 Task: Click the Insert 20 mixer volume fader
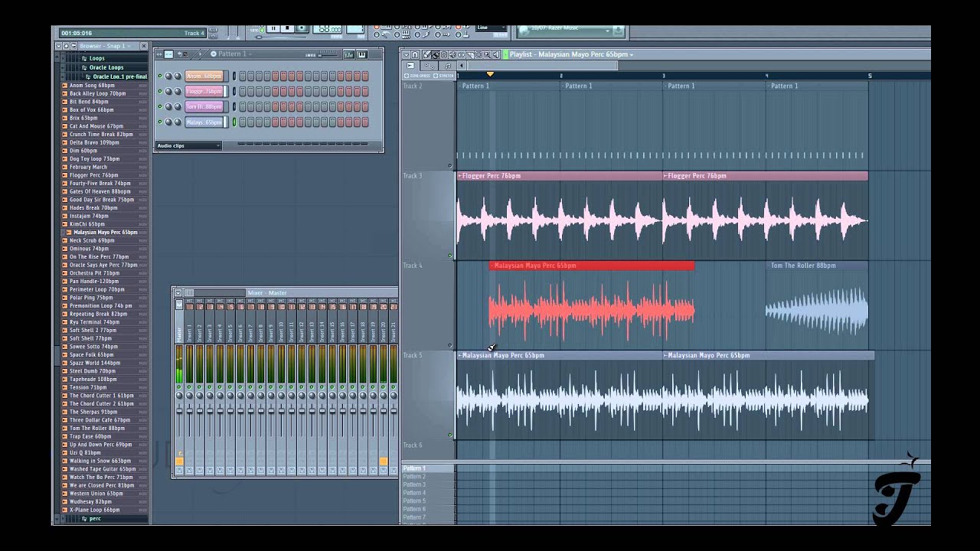pos(383,411)
